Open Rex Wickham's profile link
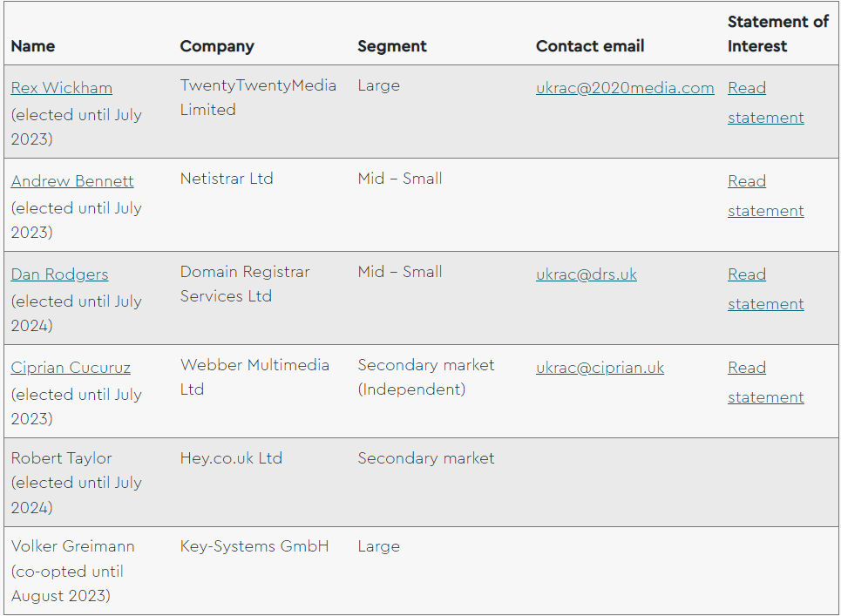The width and height of the screenshot is (841, 616). 61,88
